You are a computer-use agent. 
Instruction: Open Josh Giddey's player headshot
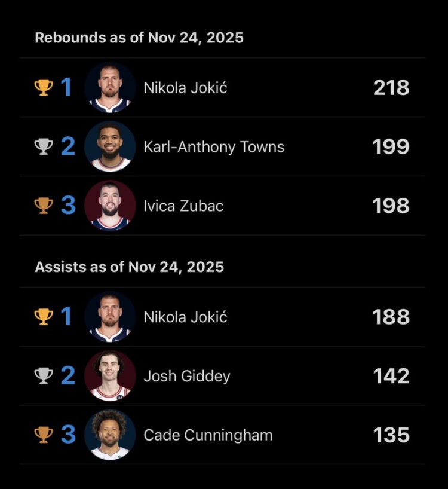(110, 376)
